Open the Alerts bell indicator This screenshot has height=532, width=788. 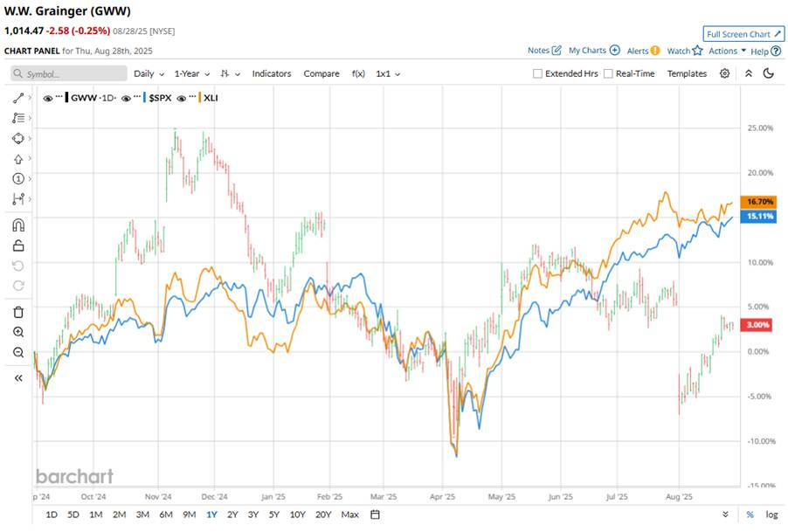coord(655,51)
